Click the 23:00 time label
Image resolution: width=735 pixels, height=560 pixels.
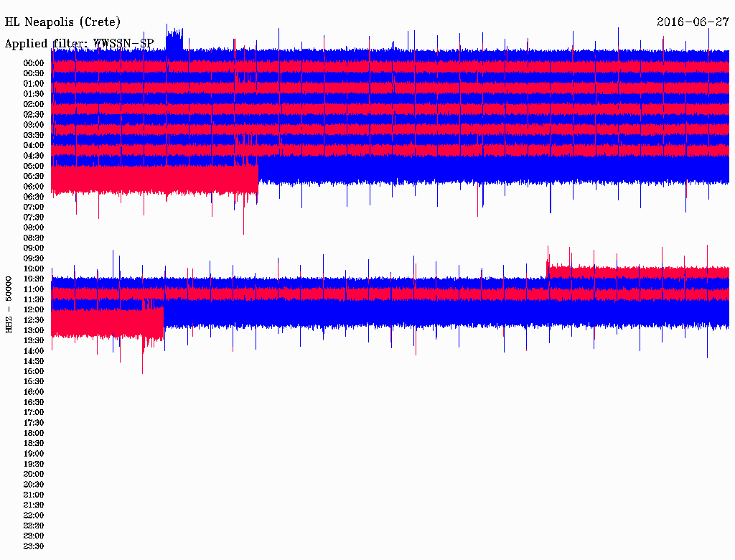pyautogui.click(x=34, y=536)
